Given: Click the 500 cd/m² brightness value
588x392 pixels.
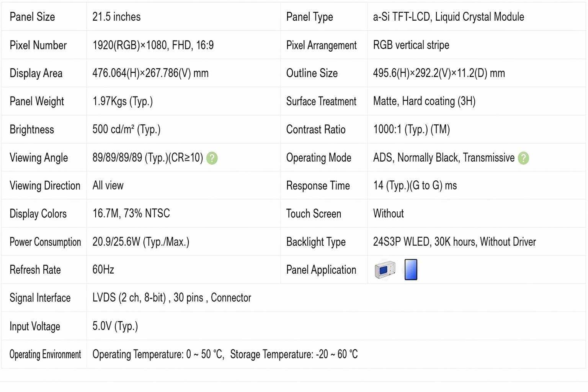Looking at the screenshot, I should pyautogui.click(x=126, y=129).
